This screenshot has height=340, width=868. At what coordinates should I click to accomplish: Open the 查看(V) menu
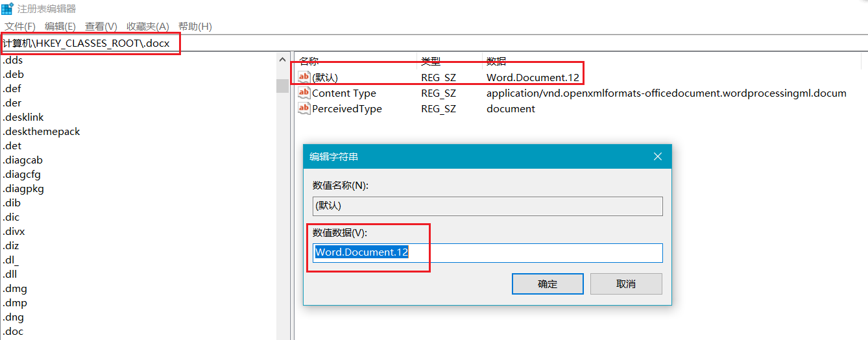click(x=101, y=27)
